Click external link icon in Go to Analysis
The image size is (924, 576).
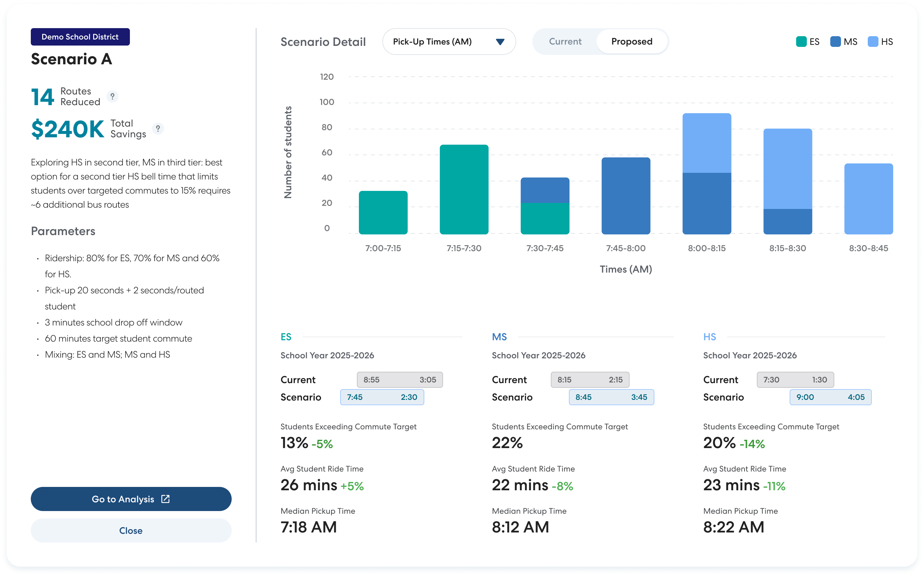[166, 499]
